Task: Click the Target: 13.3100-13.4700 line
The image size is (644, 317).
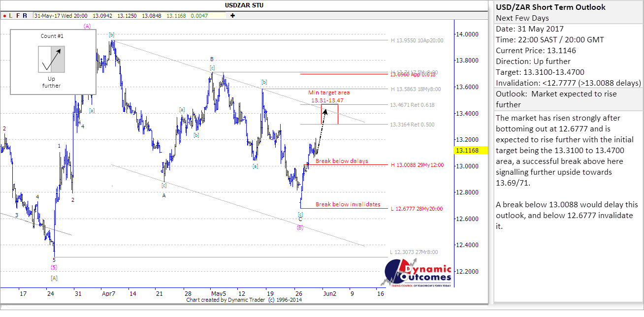Action: coord(540,72)
